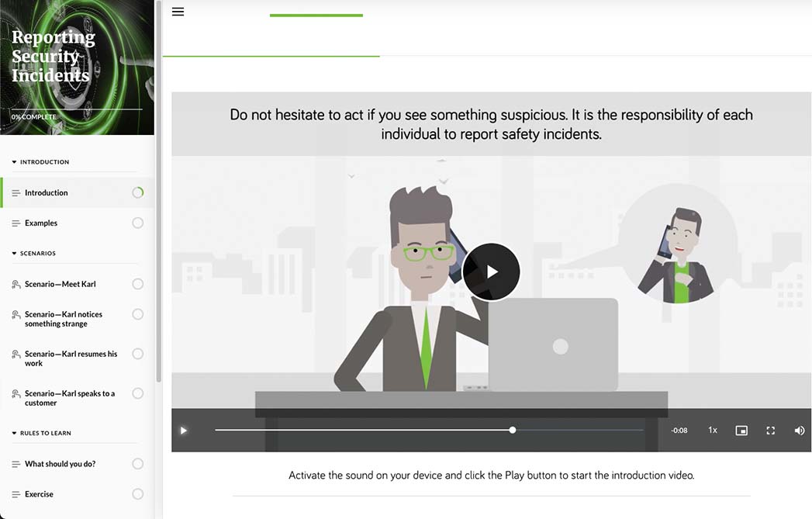Collapse the RULES TO LEARN section
The height and width of the screenshot is (519, 812).
pos(12,433)
